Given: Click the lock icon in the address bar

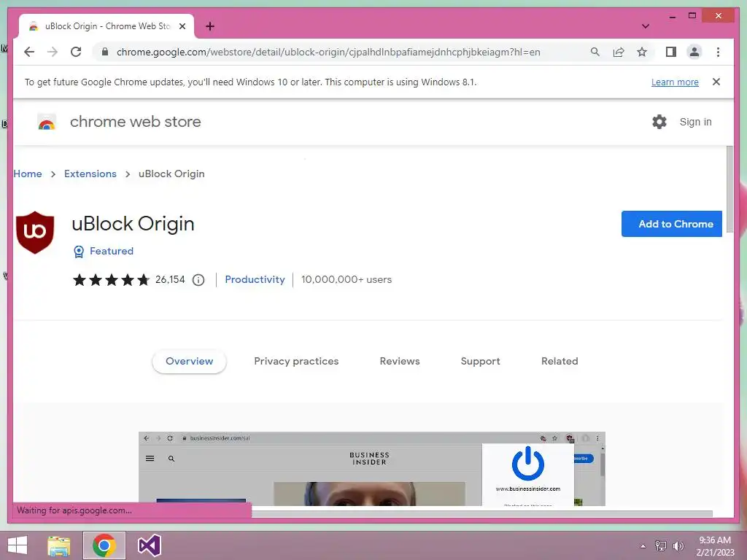Looking at the screenshot, I should (105, 52).
